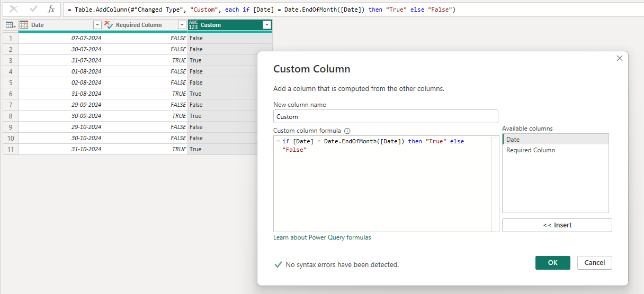
Task: Open the Date column filter dropdown
Action: tap(97, 25)
